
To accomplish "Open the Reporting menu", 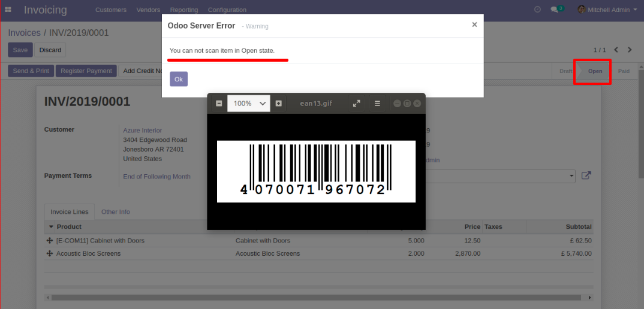I will 184,10.
